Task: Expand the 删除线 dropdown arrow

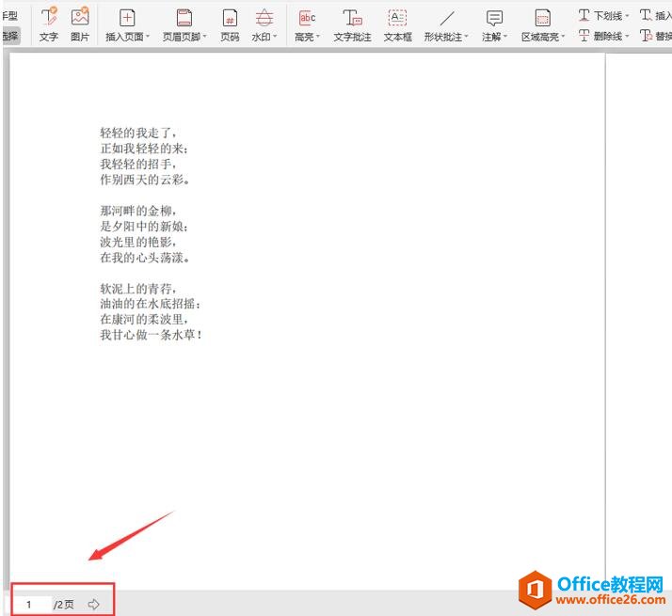Action: point(627,36)
